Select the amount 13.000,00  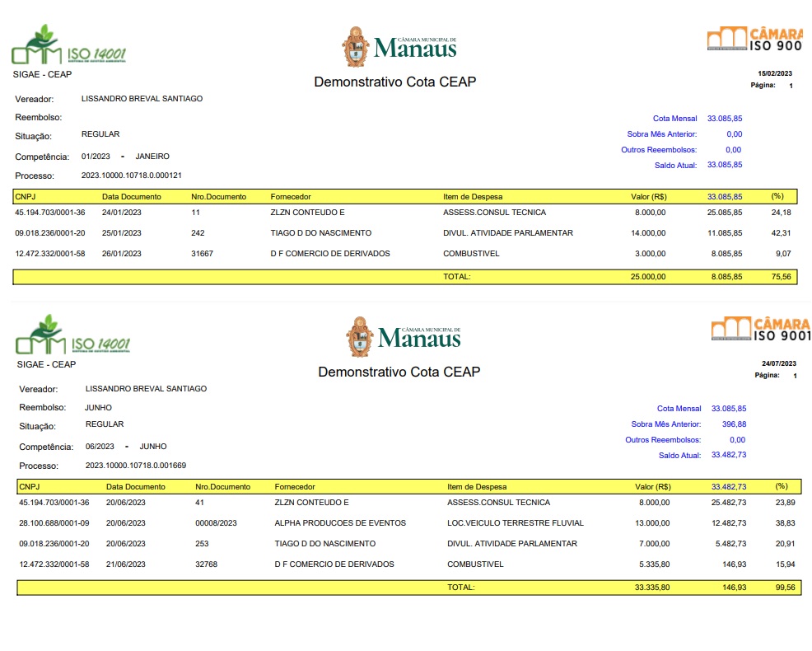[x=652, y=523]
